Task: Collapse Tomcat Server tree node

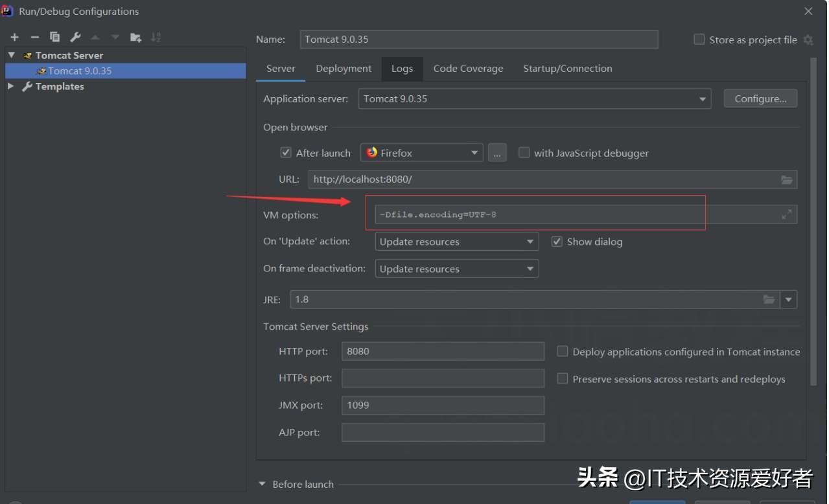Action: [x=11, y=55]
